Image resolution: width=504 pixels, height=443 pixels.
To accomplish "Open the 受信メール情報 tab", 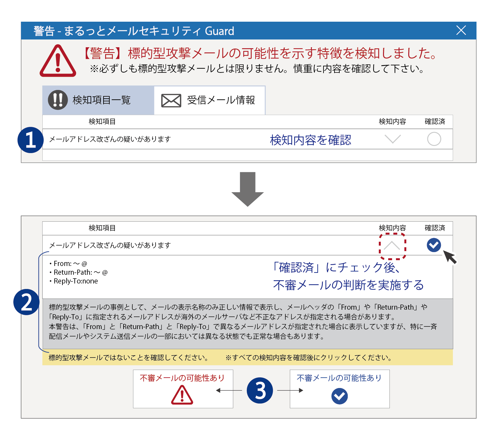I will [x=210, y=100].
